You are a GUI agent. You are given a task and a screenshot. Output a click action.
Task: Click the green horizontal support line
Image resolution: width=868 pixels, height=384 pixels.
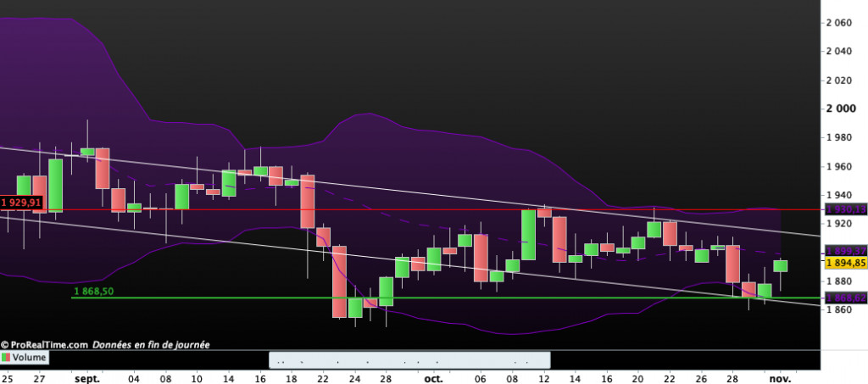[509, 298]
